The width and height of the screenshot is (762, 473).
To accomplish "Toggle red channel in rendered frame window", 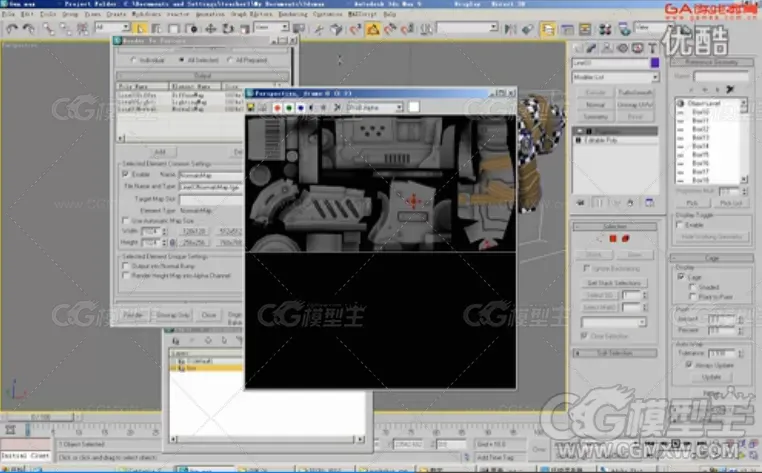I will (277, 107).
